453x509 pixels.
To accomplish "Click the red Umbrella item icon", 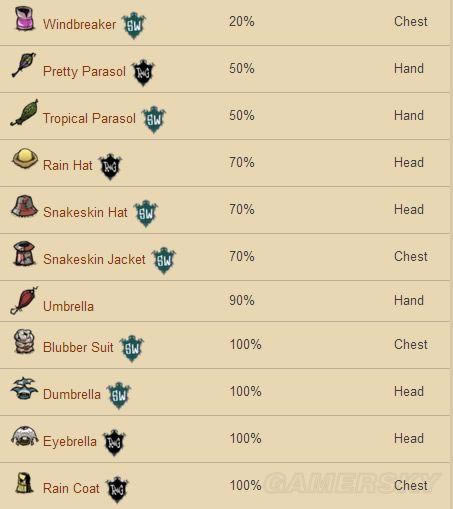I will [24, 300].
